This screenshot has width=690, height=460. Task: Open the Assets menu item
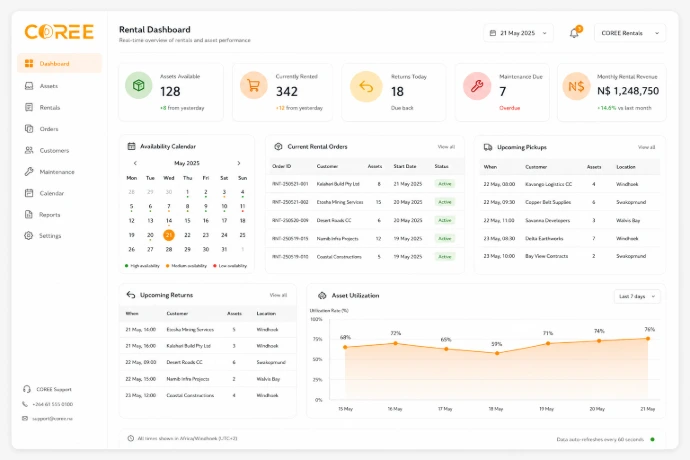[x=59, y=86]
